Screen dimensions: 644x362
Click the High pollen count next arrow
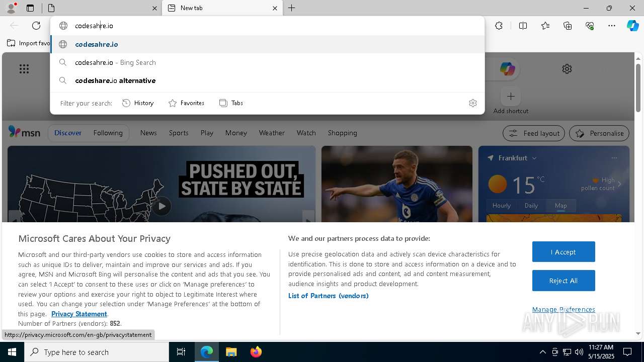point(619,184)
